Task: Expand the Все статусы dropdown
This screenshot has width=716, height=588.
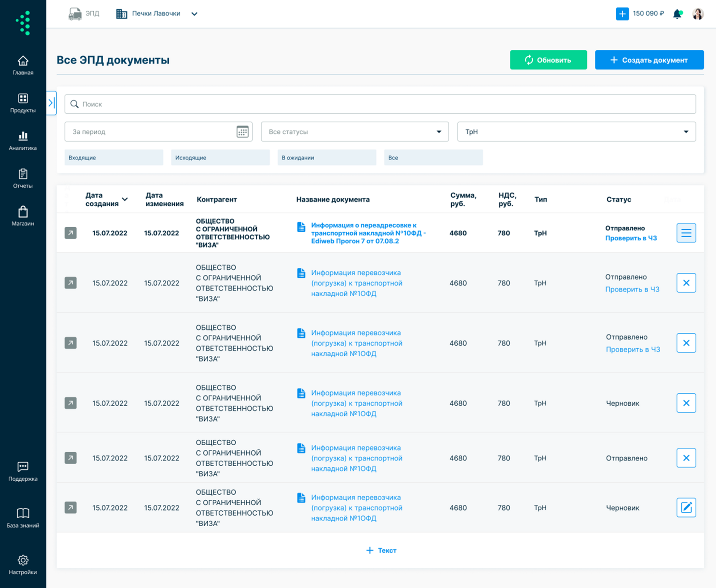Action: pyautogui.click(x=355, y=132)
